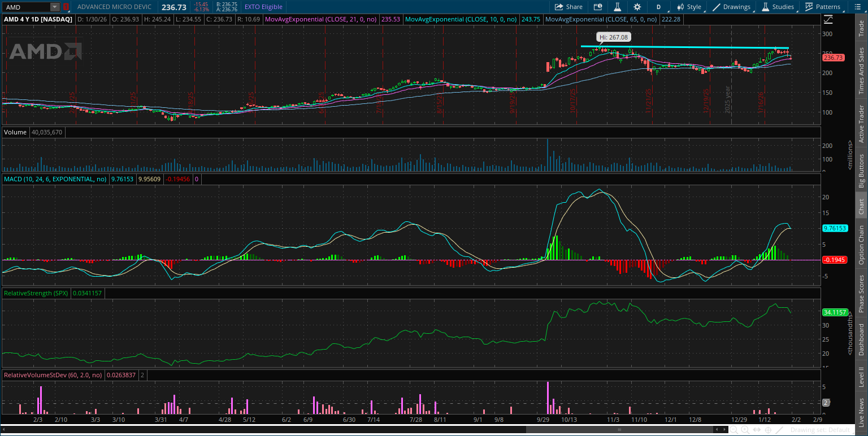868x436 pixels.
Task: Open the Active Trader side tab
Action: click(861, 123)
